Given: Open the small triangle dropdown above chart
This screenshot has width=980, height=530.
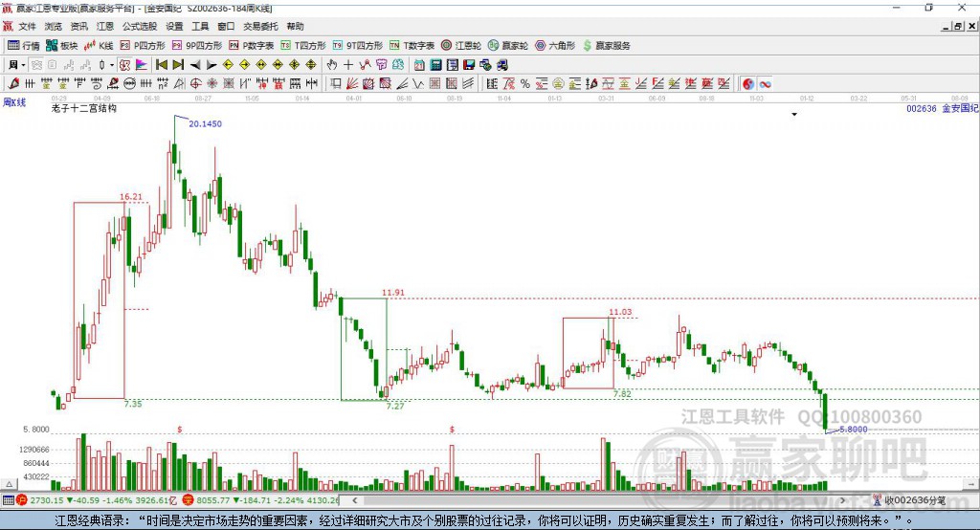Looking at the screenshot, I should (x=794, y=115).
